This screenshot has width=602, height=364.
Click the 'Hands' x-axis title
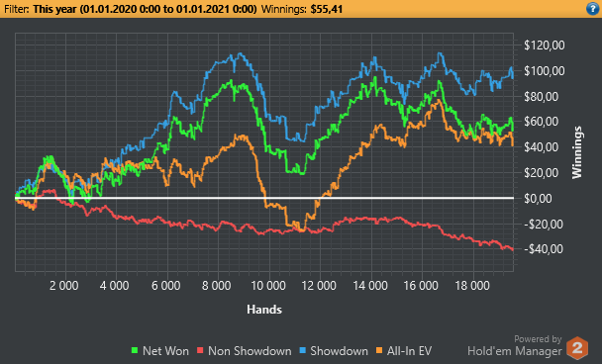point(264,310)
